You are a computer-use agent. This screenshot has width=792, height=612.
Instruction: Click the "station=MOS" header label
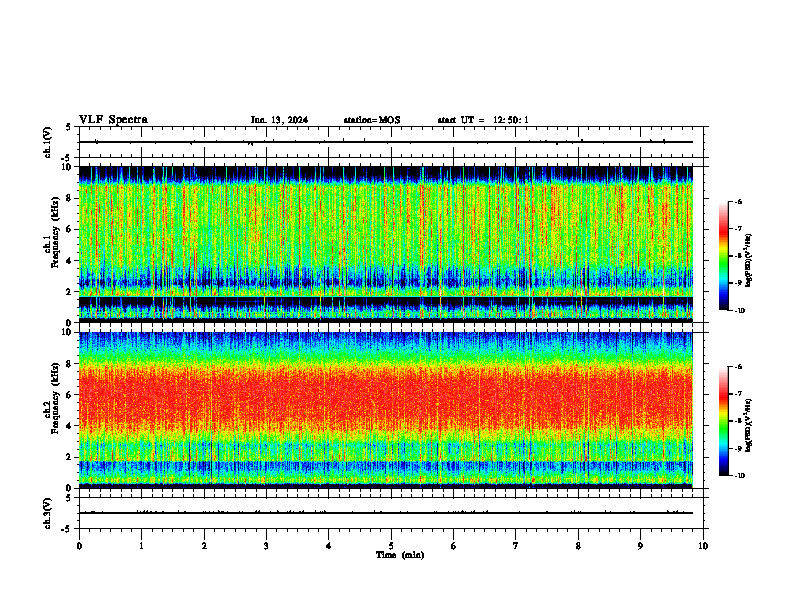[x=372, y=120]
